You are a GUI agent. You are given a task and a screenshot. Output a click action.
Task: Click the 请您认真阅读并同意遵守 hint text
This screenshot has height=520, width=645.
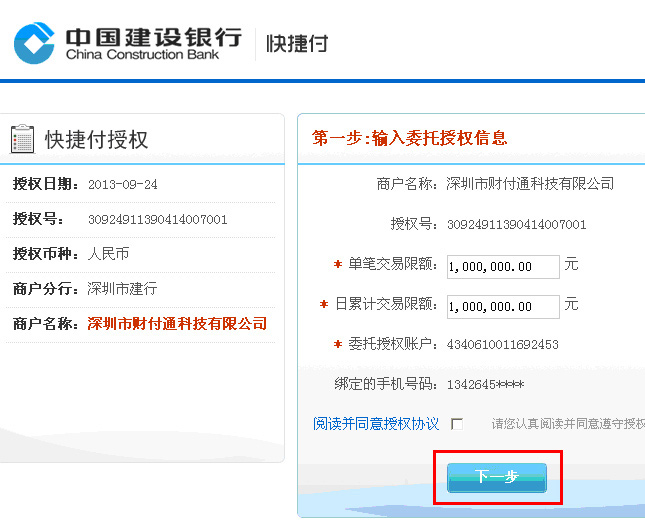568,424
